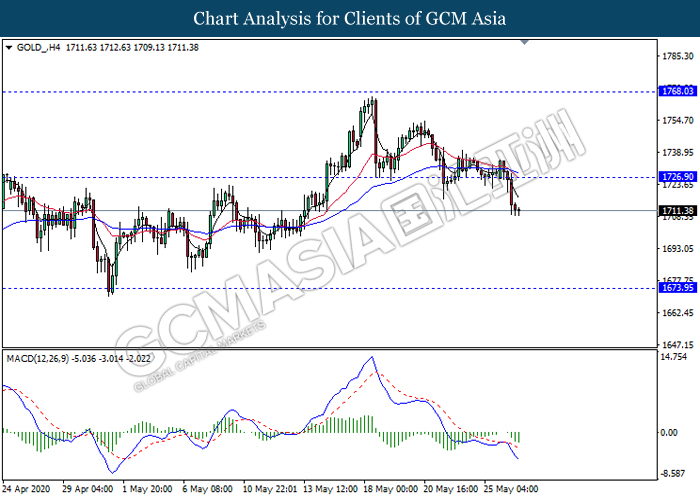Viewport: 700px width, 500px height.
Task: Click the lowest candlestick near 1673.95
Action: [x=110, y=279]
